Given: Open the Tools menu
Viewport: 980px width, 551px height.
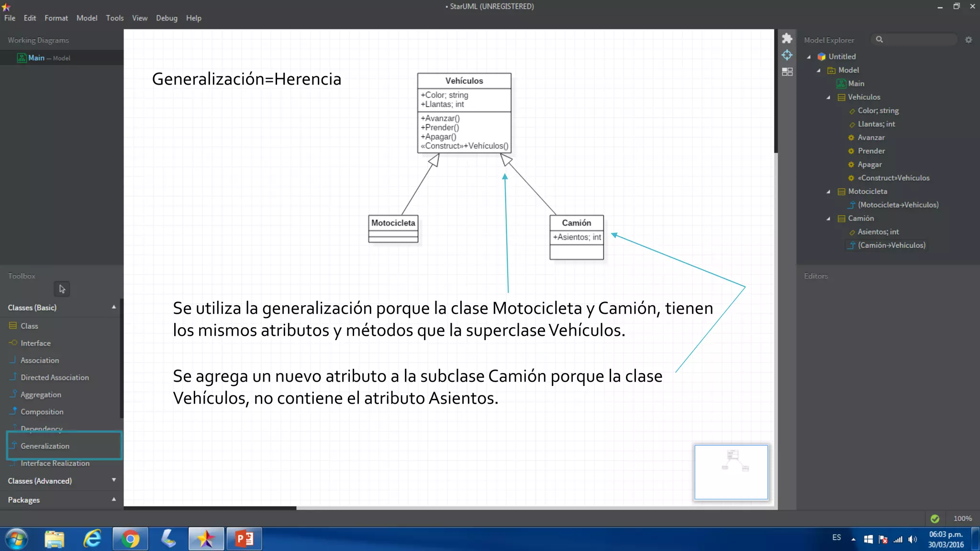Looking at the screenshot, I should point(115,18).
